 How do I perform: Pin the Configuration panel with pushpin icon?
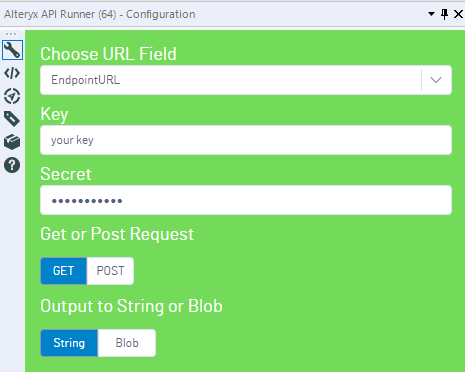point(444,14)
